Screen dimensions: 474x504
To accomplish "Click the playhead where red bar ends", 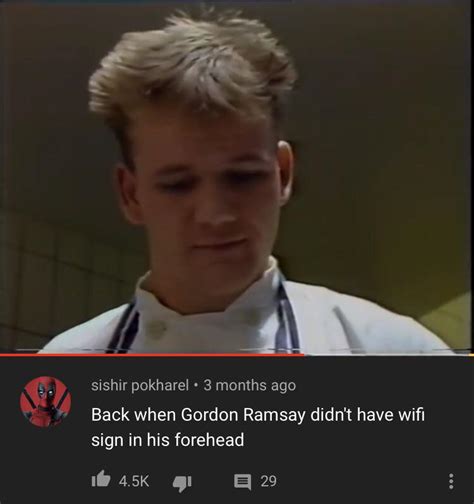I will [304, 355].
